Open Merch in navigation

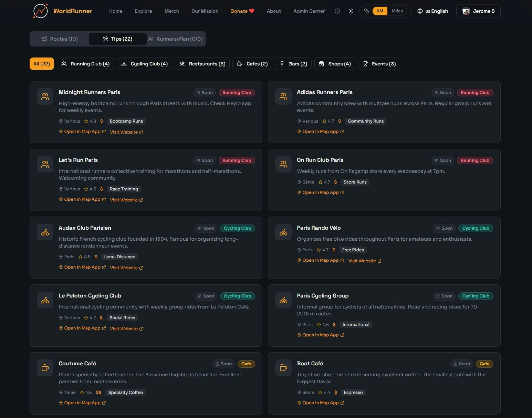[172, 11]
